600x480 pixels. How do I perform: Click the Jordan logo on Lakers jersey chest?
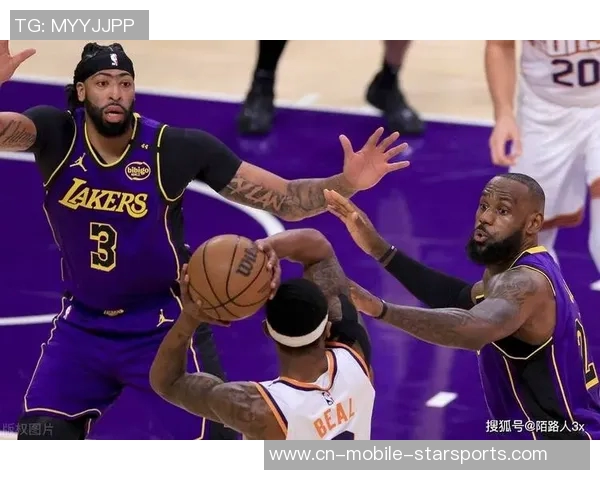78,162
